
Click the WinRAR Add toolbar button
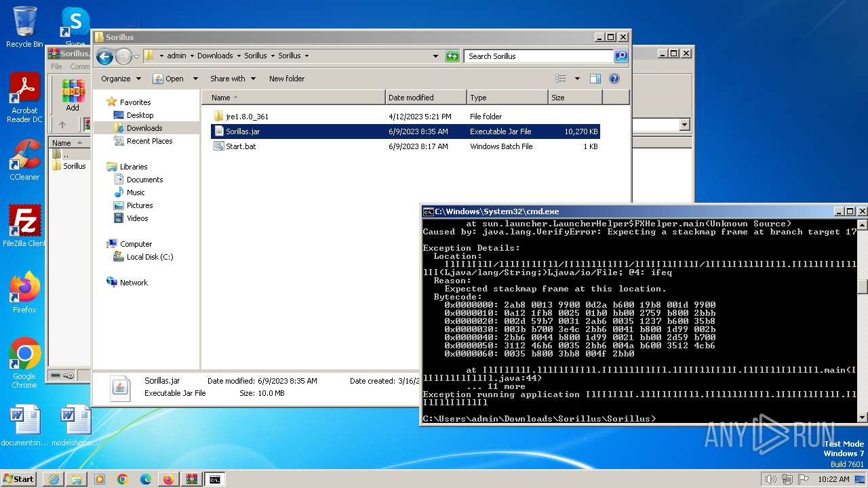tap(73, 96)
